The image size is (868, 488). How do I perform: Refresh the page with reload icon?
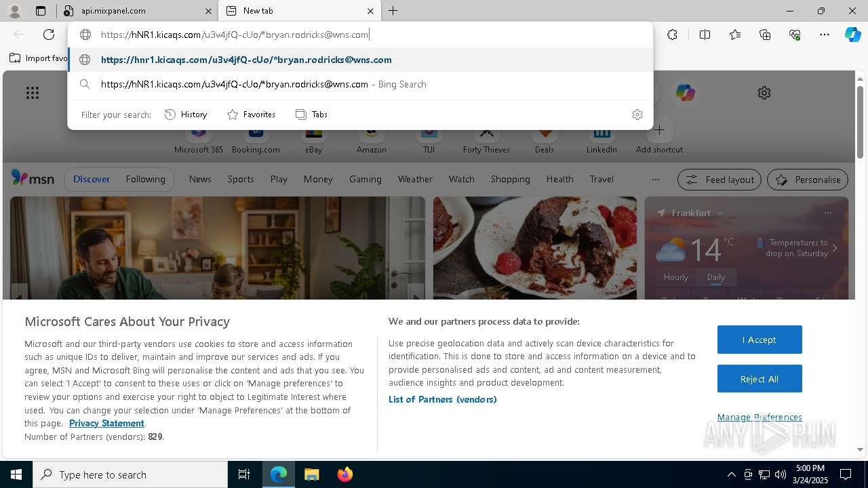49,35
